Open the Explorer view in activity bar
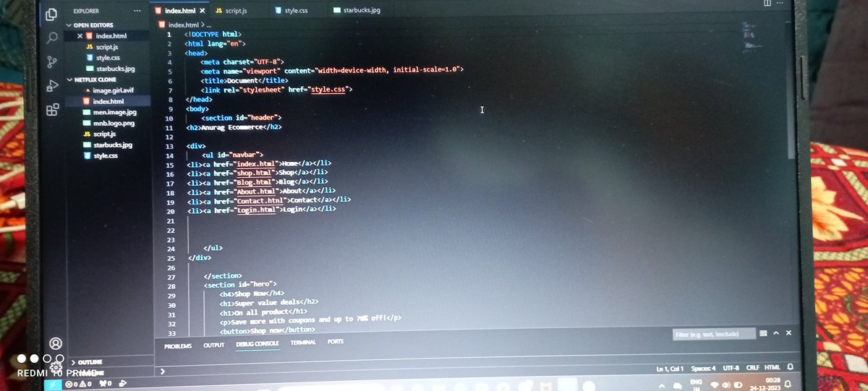 click(51, 14)
